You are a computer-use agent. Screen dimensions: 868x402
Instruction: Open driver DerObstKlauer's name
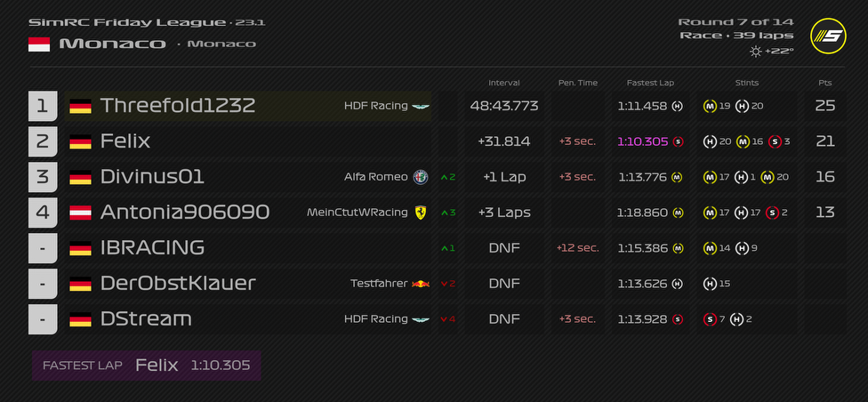point(178,284)
